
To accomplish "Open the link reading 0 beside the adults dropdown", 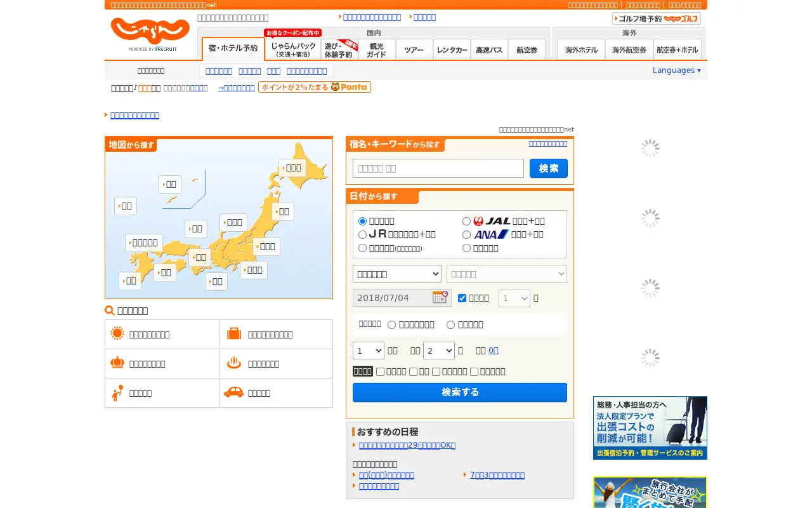I will pos(494,351).
